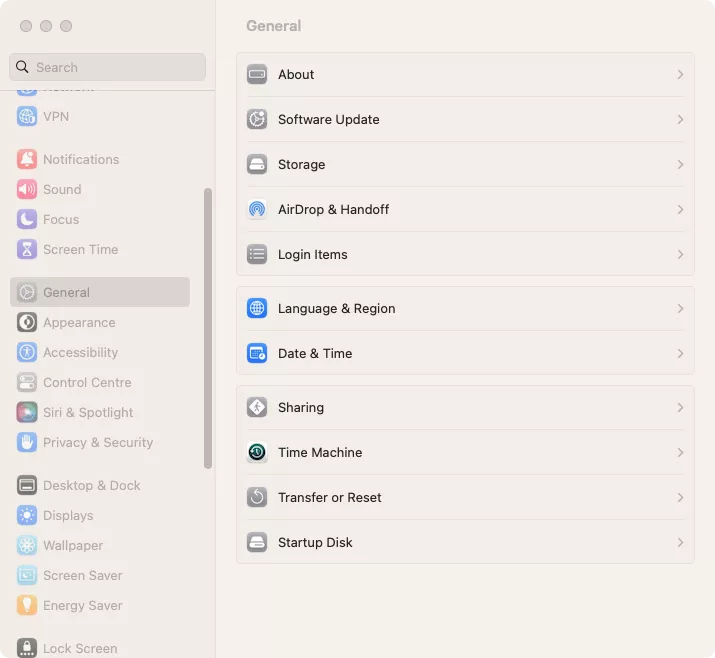This screenshot has width=715, height=658.
Task: Click the Control Centre switches icon
Action: tap(27, 383)
